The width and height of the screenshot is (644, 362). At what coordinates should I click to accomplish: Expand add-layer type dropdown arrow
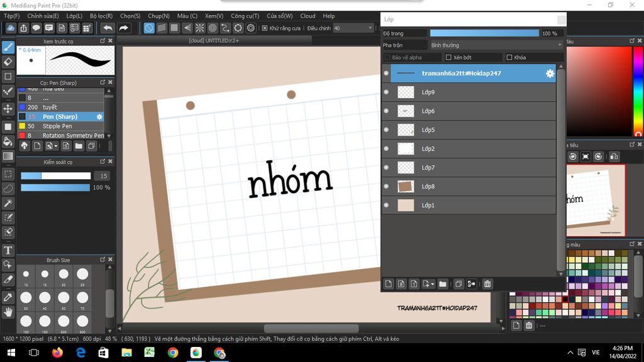[433, 284]
